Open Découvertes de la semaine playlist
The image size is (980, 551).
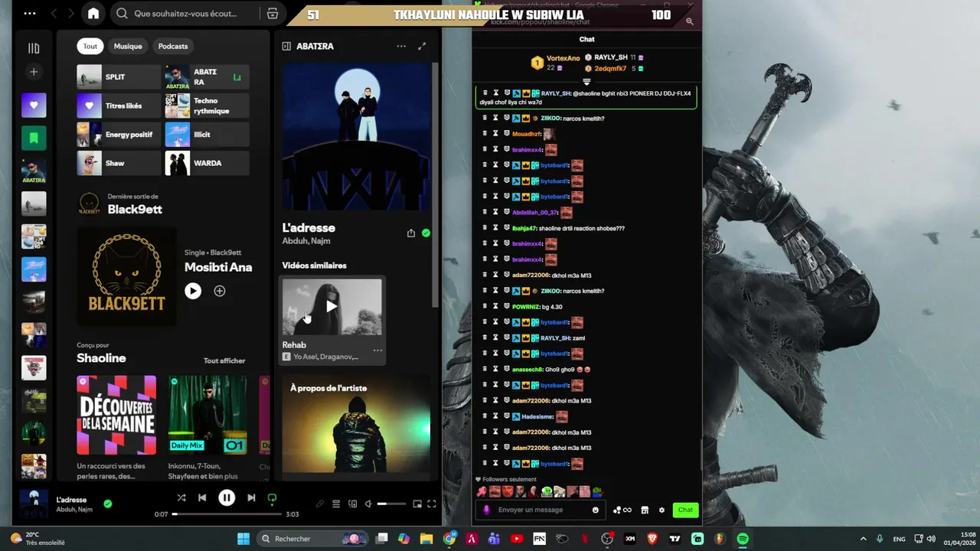point(116,415)
